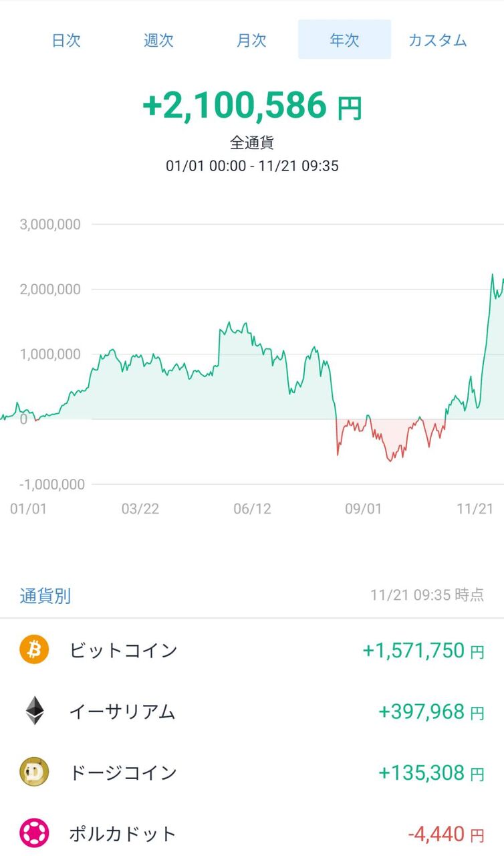Open the ドージコイン row label
Viewport: 504px width, 856px height.
123,773
